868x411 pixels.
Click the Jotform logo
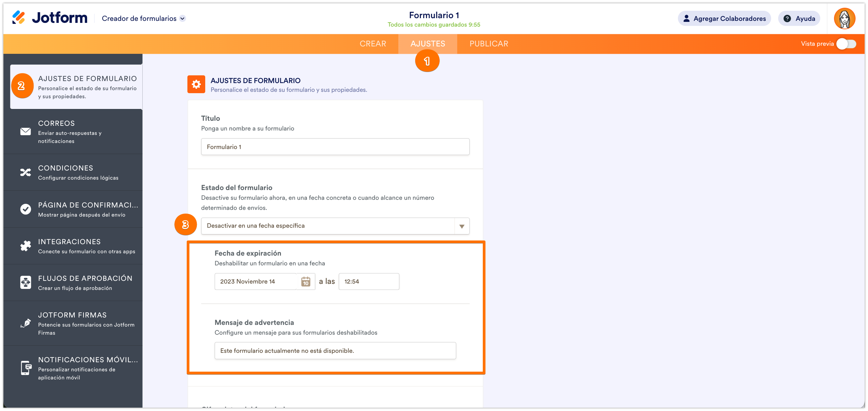click(x=50, y=17)
